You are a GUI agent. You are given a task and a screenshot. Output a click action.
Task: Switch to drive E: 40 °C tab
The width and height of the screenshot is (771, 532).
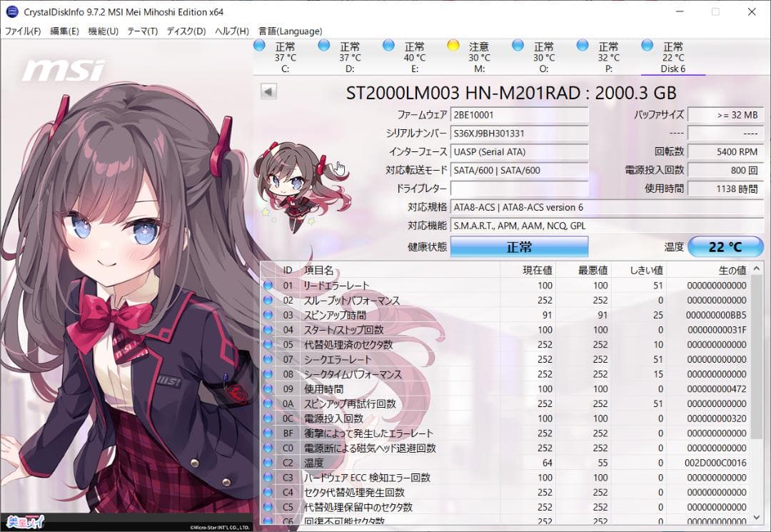pyautogui.click(x=415, y=57)
